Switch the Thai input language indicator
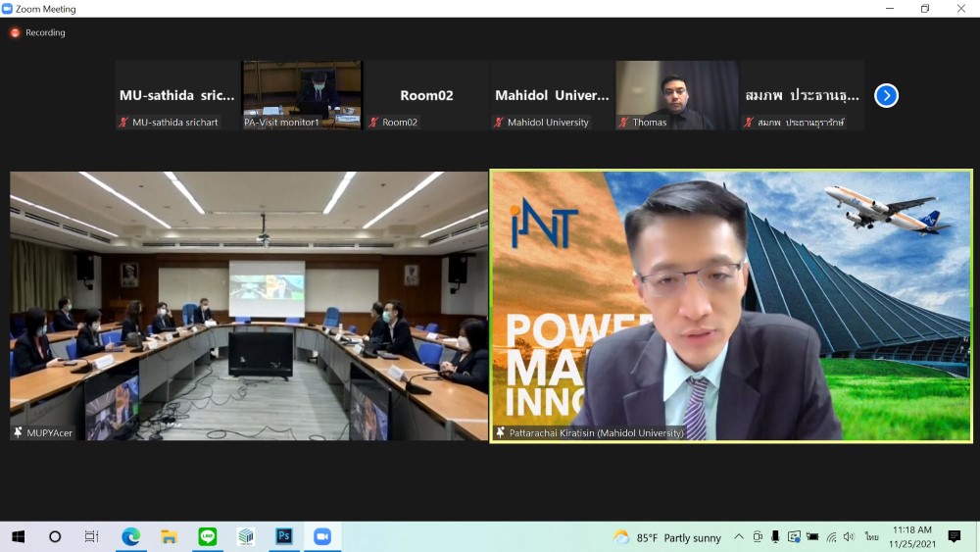 tap(871, 536)
